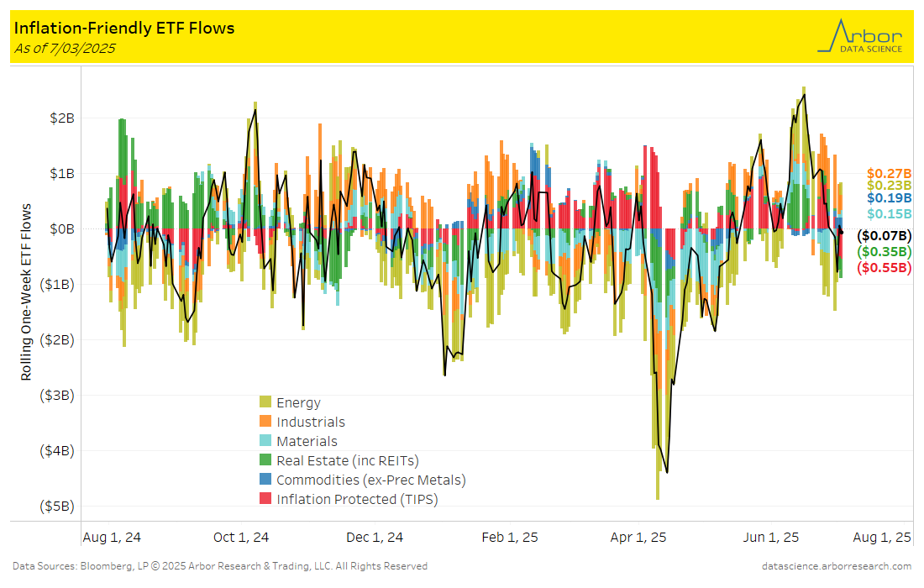The width and height of the screenshot is (924, 588).
Task: Click the ($0.35B) green end label
Action: pos(884,251)
